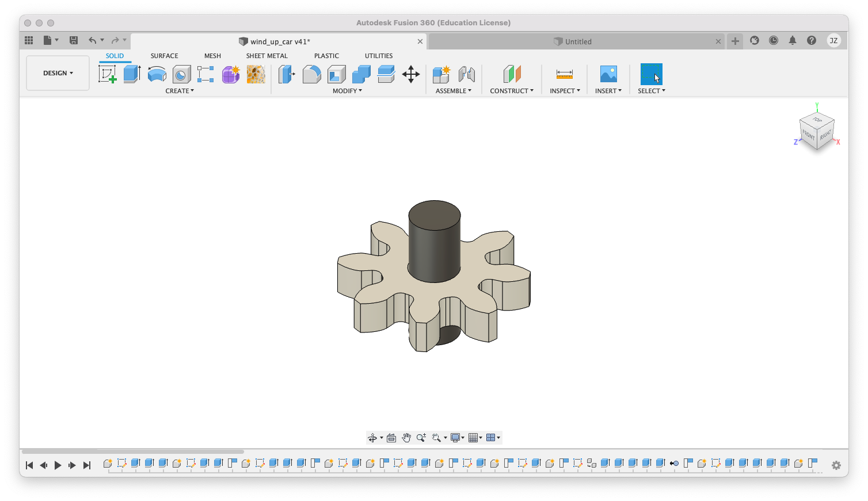Screen dimensions: 868x501
Task: Activate the Zoom magnifier tool
Action: [x=421, y=438]
